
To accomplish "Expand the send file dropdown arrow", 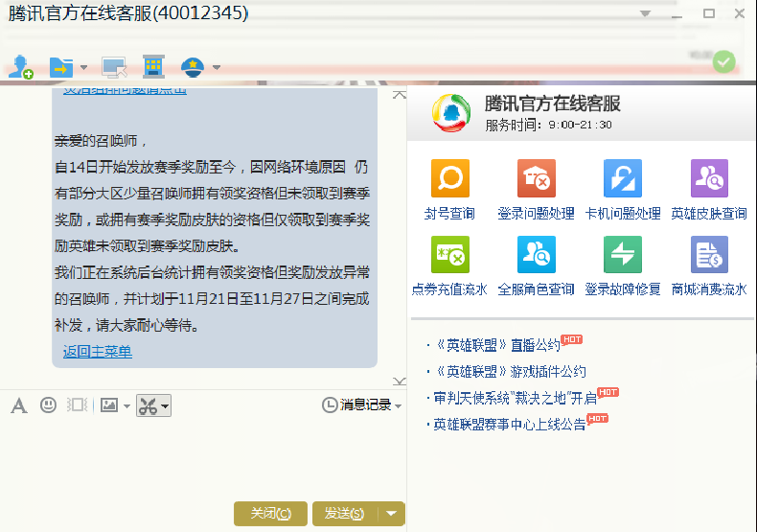I will point(84,67).
